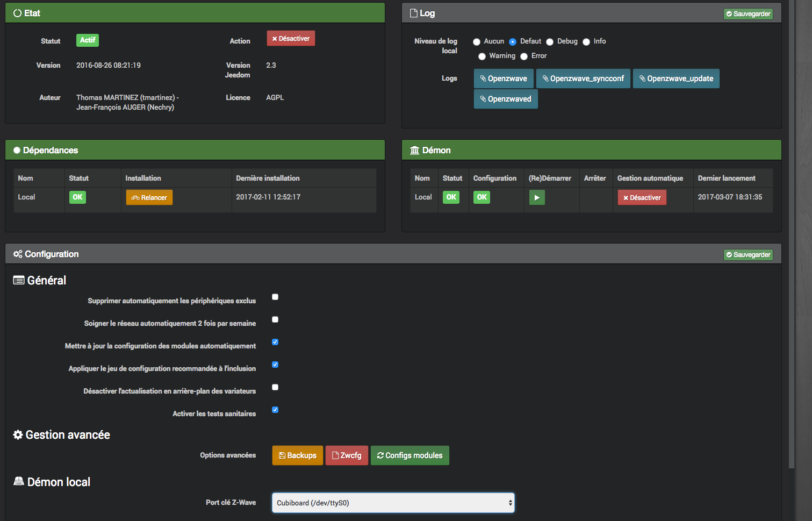The height and width of the screenshot is (521, 812).
Task: Toggle automatic deletion of excluded devices
Action: pyautogui.click(x=275, y=297)
